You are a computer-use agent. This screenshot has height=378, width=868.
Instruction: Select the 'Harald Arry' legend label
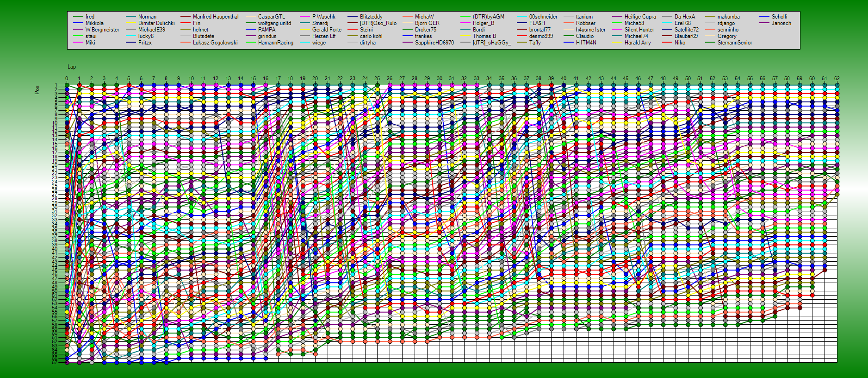pyautogui.click(x=638, y=43)
